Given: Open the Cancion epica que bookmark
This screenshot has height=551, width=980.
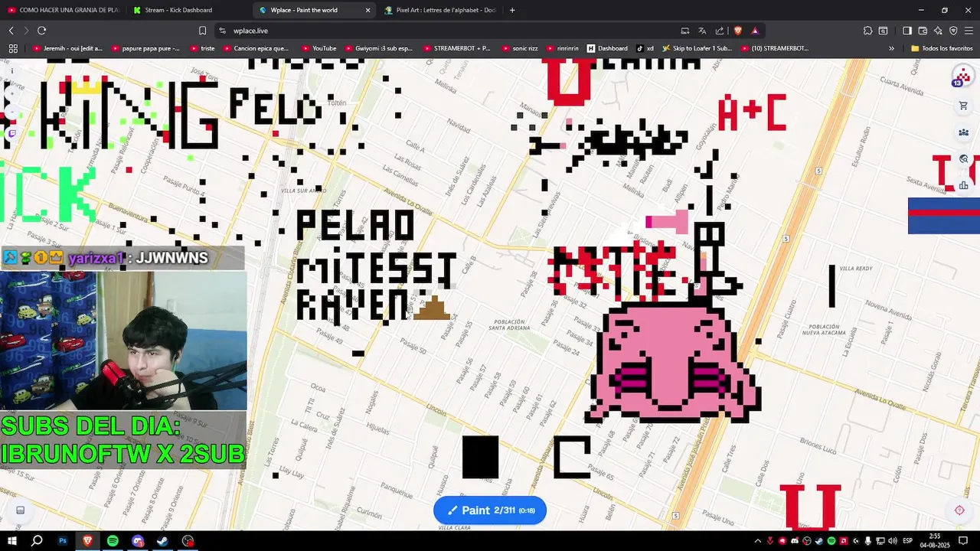Looking at the screenshot, I should coord(256,48).
